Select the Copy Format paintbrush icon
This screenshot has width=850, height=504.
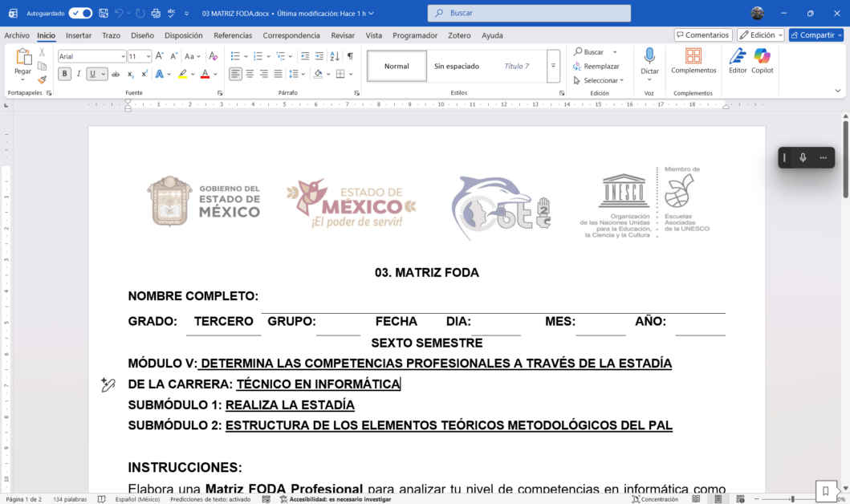click(42, 79)
